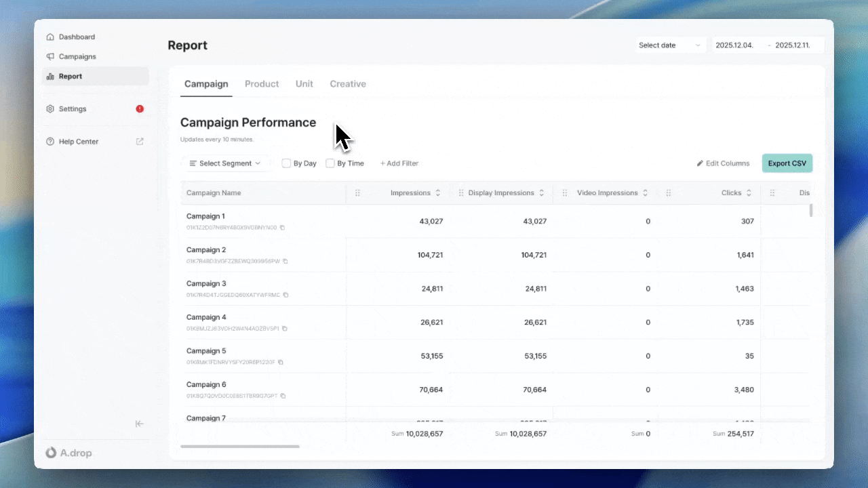The image size is (868, 488).
Task: Switch to the Creative tab
Action: (347, 83)
